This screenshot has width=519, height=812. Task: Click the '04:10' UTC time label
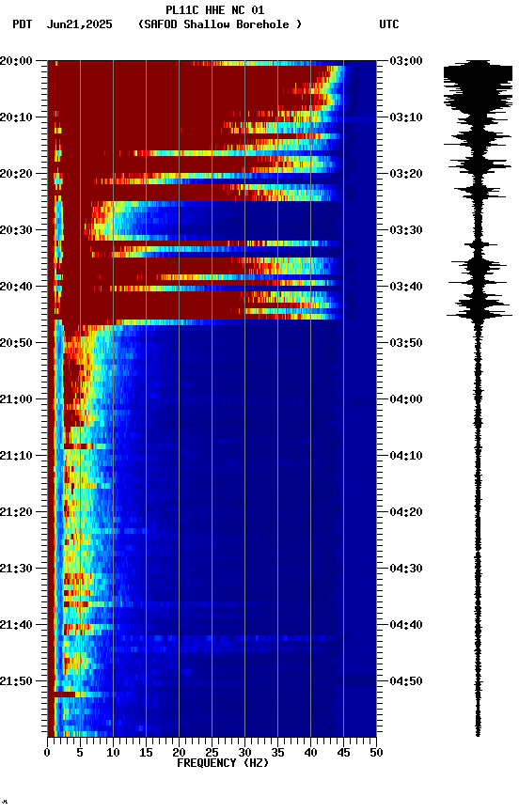pos(406,456)
